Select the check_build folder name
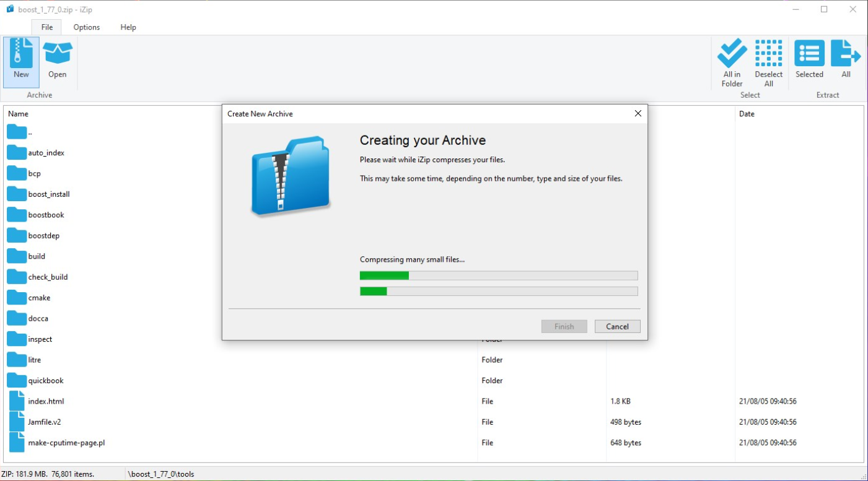Screen dimensions: 868x481 (x=48, y=277)
